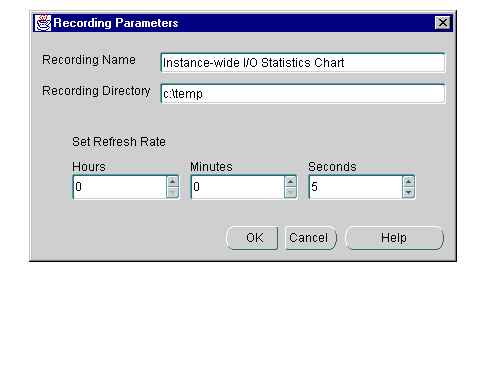
Task: Click the Seconds value field
Action: [x=356, y=187]
